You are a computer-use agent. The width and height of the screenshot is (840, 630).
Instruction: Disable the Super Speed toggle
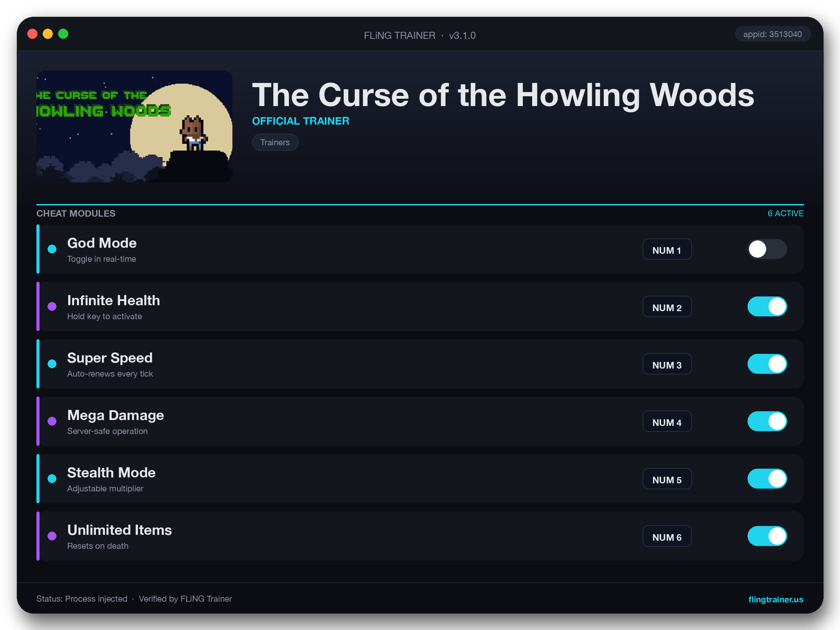click(x=767, y=364)
